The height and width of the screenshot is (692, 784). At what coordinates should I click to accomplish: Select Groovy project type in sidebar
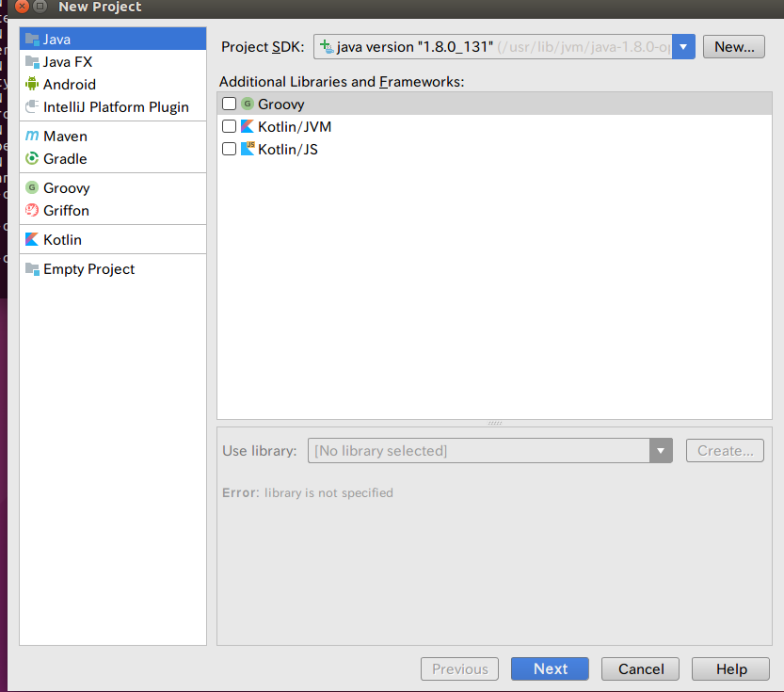[x=113, y=187]
